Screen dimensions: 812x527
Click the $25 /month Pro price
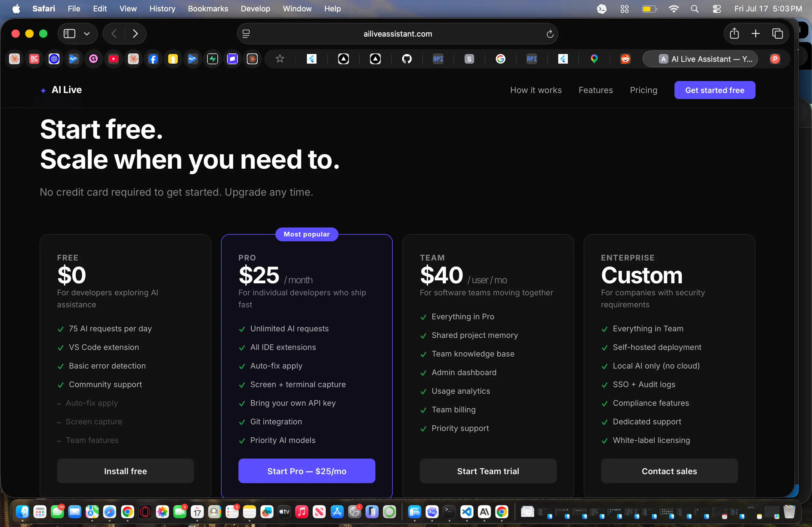tap(275, 275)
